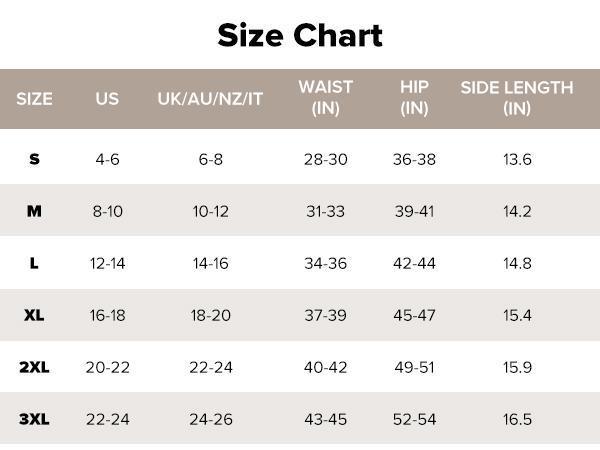Select the 3XL size row label

[34, 419]
